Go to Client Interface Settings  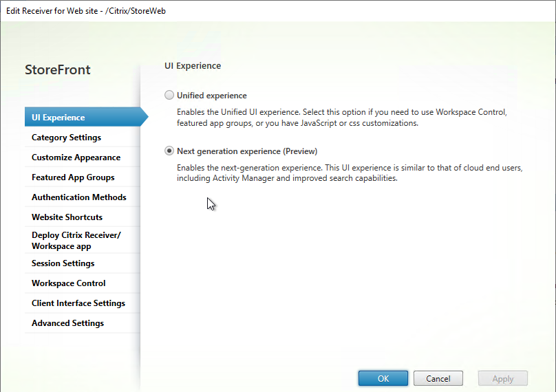[x=83, y=303]
